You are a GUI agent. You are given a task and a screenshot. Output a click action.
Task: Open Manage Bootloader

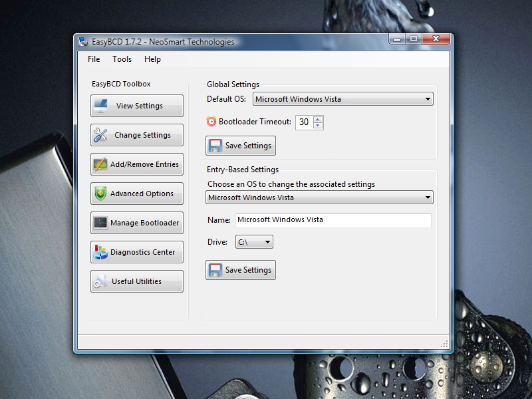[x=137, y=223]
